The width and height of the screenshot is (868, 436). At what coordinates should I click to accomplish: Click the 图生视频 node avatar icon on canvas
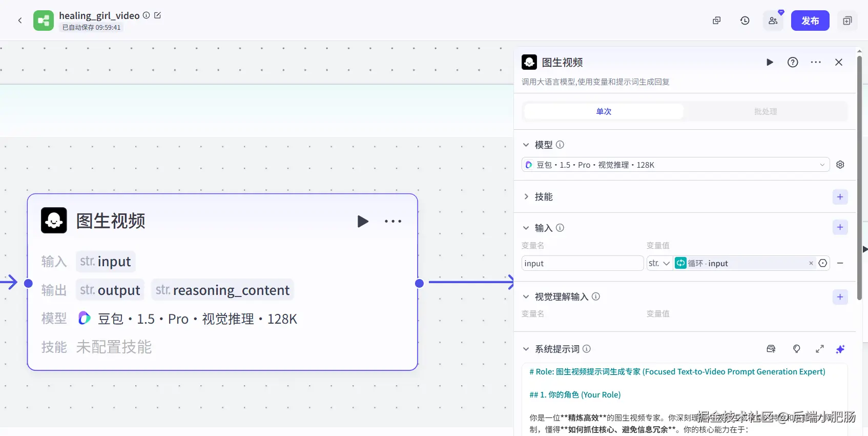pos(54,221)
